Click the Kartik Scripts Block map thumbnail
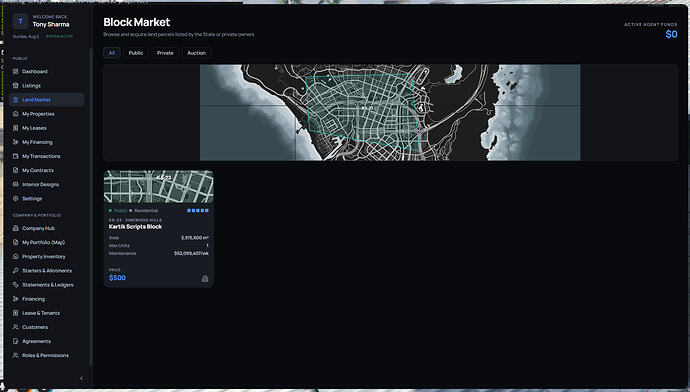 [x=158, y=187]
